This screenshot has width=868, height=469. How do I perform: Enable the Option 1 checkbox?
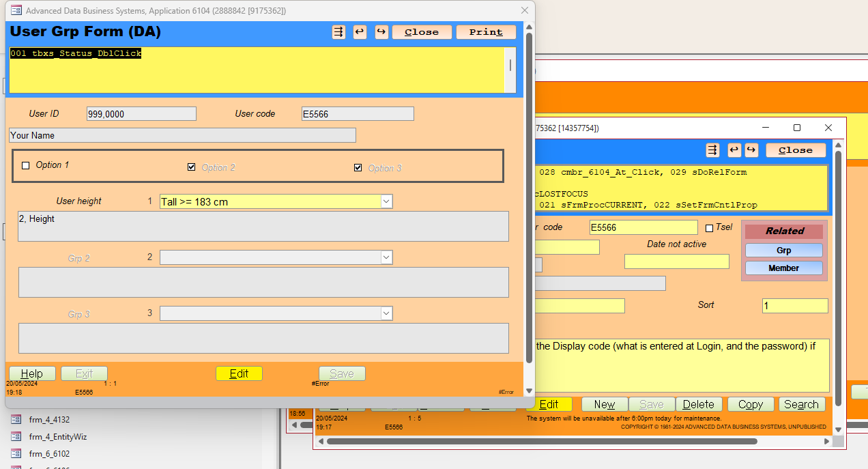(25, 165)
